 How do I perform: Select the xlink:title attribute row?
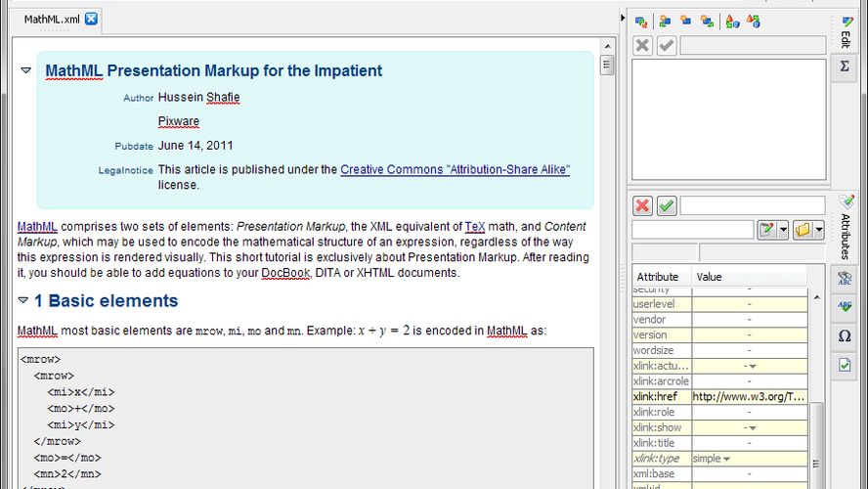pyautogui.click(x=719, y=443)
